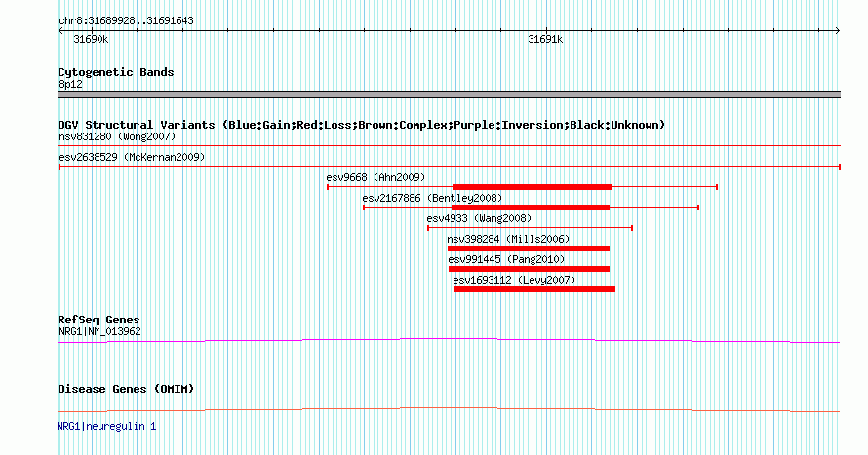Select the Cytogenetic Bands track title
Viewport: 868px width, 455px height.
click(x=116, y=72)
